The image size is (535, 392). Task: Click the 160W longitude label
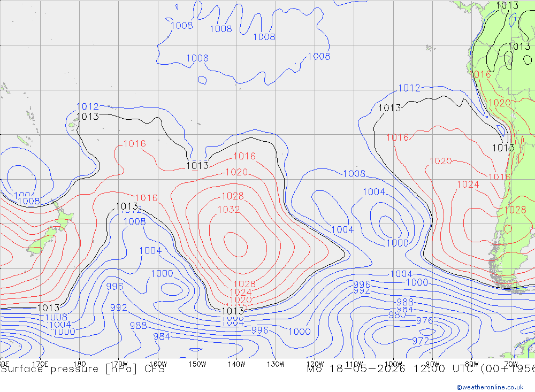(158, 364)
